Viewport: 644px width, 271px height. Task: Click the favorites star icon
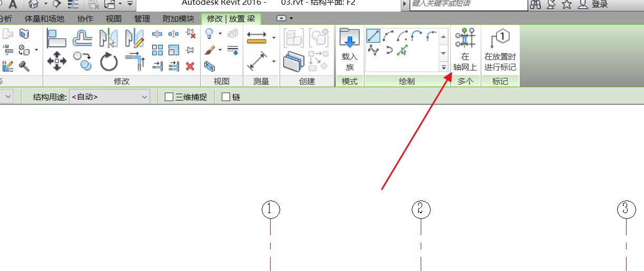[567, 4]
